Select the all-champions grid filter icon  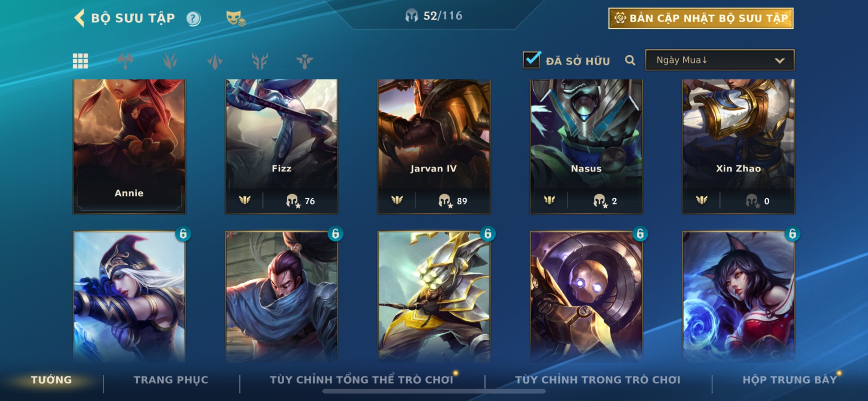[x=81, y=61]
